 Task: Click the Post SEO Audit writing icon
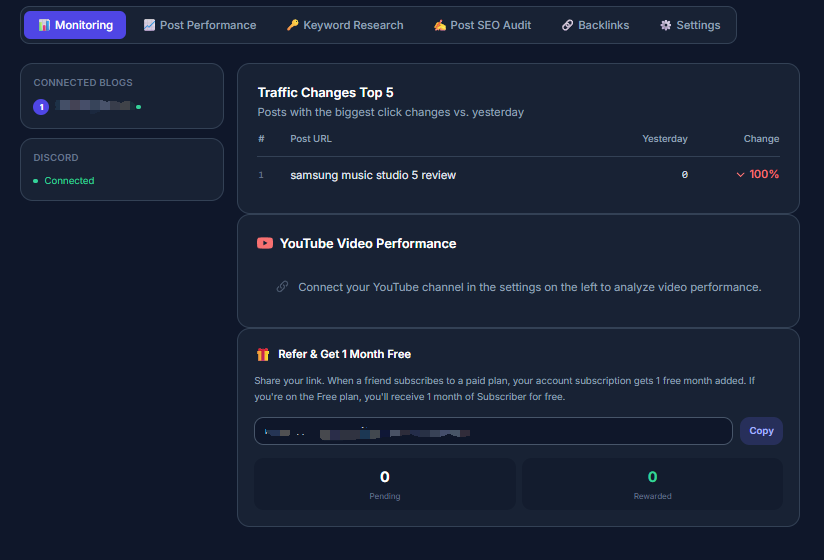tap(440, 25)
